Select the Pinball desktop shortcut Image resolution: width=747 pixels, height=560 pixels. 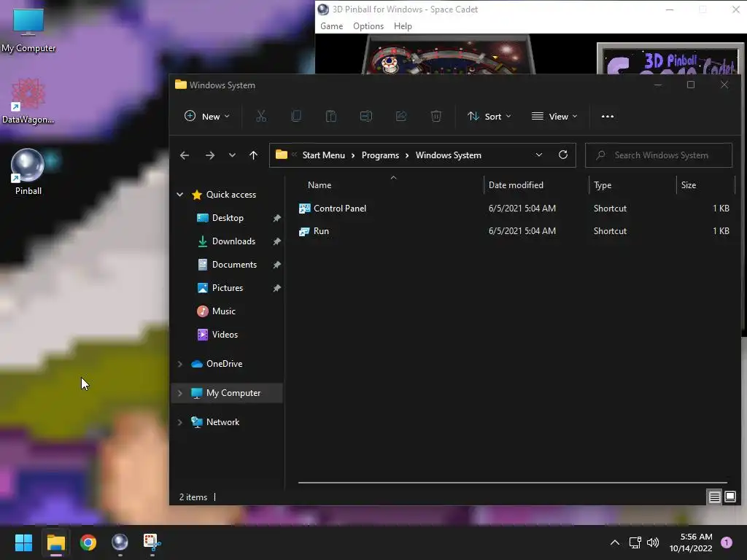[28, 172]
